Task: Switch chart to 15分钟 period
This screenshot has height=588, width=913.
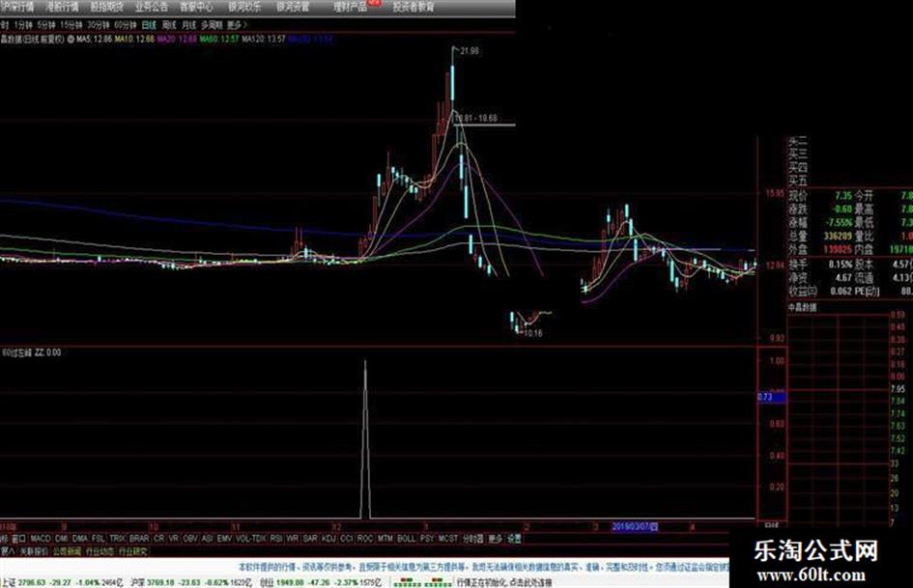Action: pos(71,25)
